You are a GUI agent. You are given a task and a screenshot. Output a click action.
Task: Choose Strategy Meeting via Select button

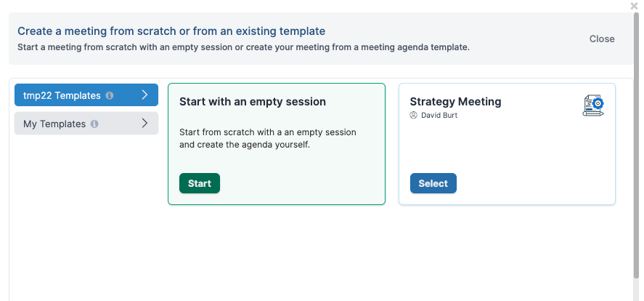click(433, 183)
